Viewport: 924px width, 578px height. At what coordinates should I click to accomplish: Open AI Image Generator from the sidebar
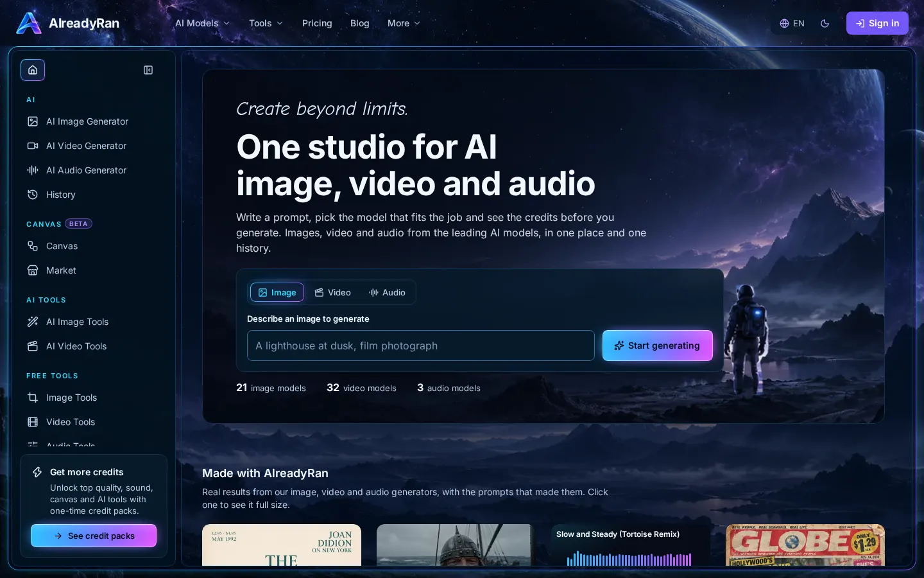(94, 121)
